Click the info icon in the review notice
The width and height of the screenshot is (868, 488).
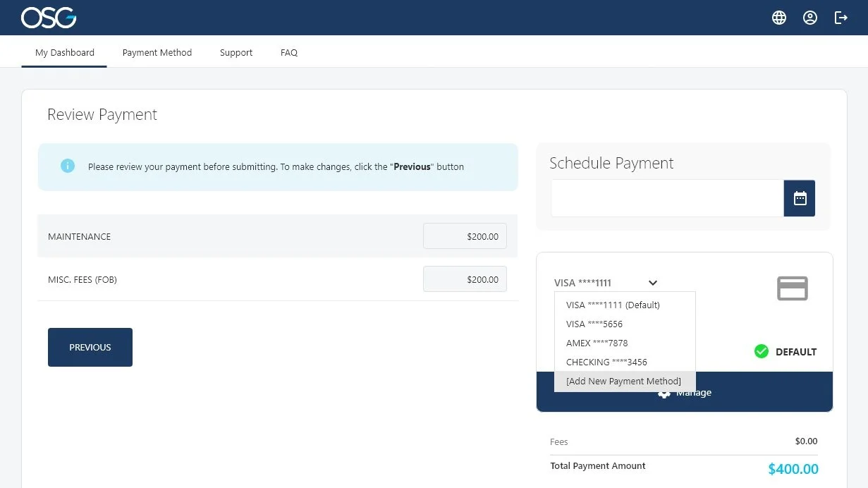[x=67, y=165]
